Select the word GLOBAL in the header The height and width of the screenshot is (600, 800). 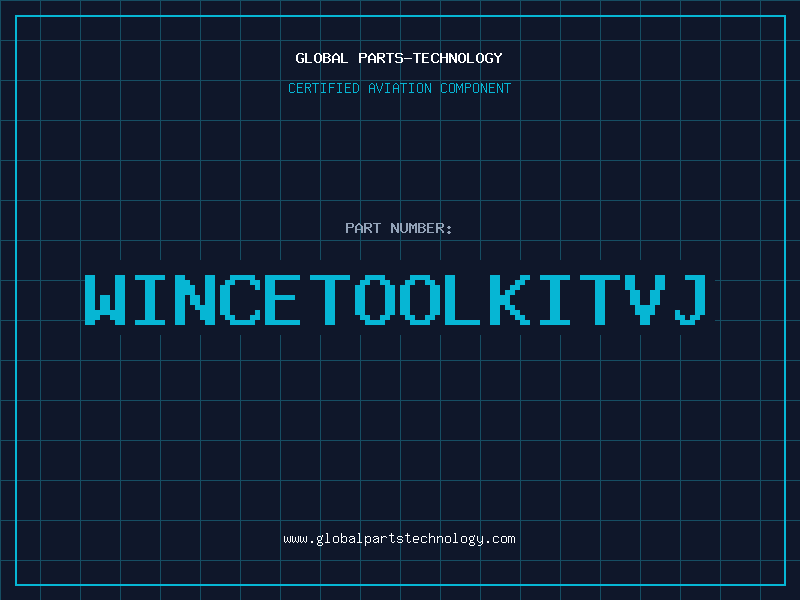321,58
